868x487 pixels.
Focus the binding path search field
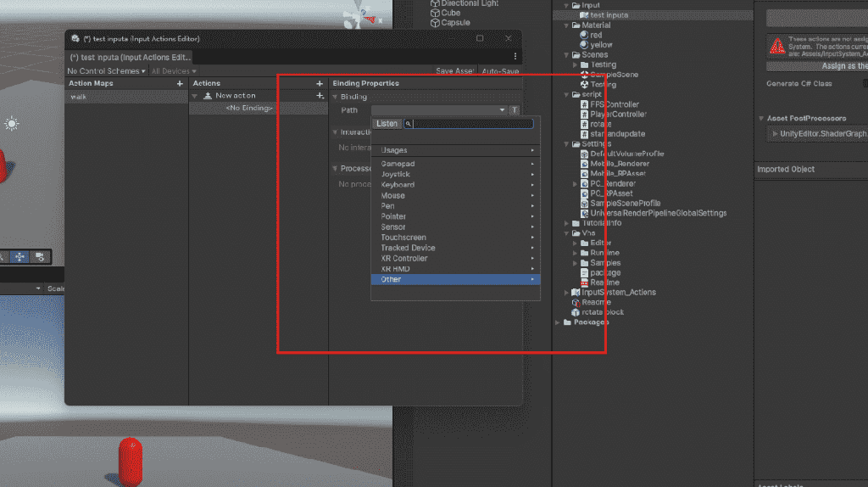tap(469, 124)
